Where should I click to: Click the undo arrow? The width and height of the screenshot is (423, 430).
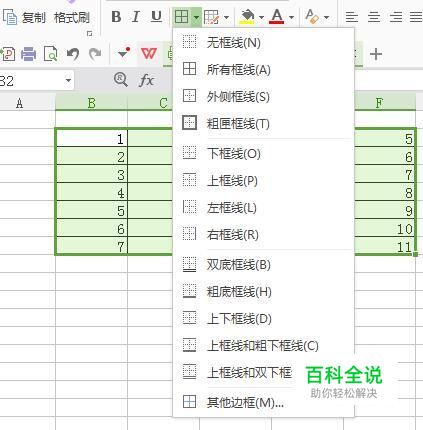coord(72,54)
